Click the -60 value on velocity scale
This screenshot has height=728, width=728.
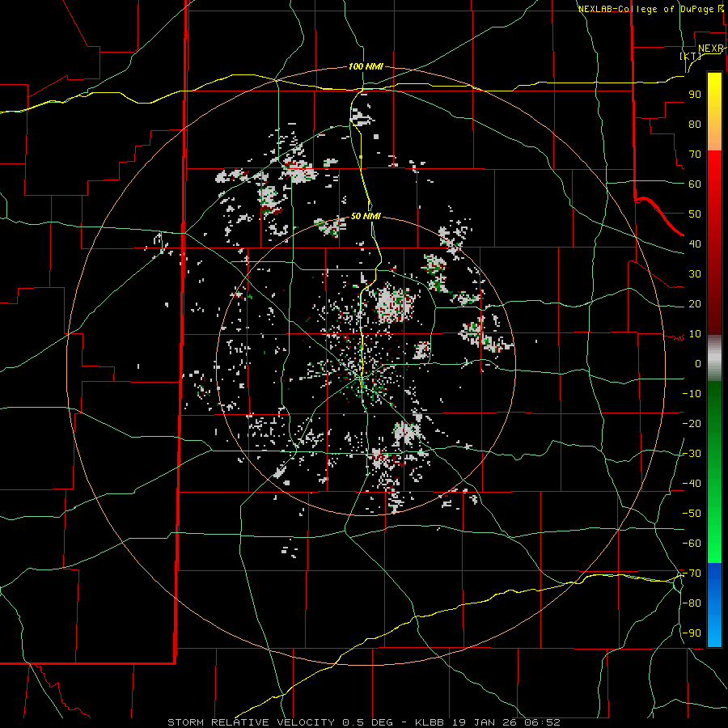click(x=692, y=544)
